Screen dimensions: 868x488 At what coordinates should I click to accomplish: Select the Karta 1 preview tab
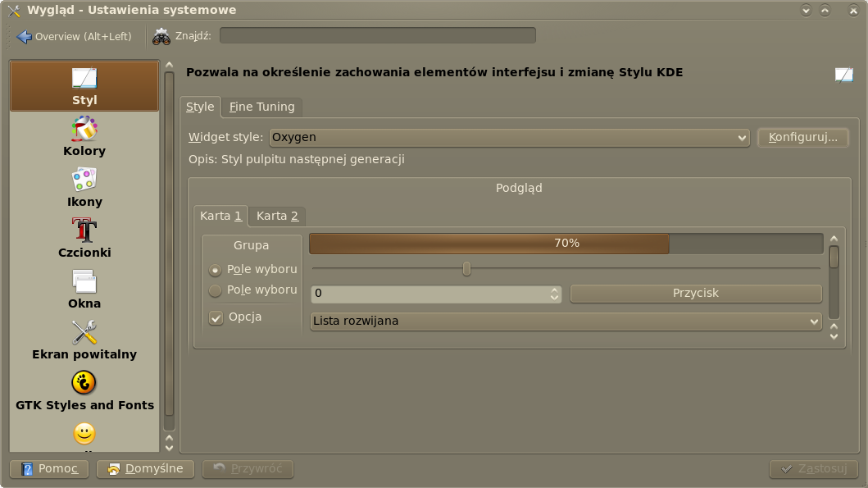(x=220, y=216)
